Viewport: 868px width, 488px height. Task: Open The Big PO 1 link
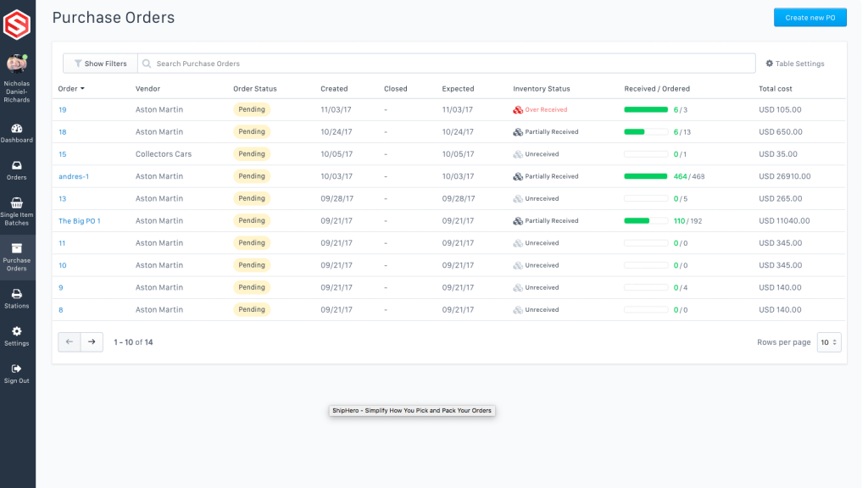tap(80, 221)
